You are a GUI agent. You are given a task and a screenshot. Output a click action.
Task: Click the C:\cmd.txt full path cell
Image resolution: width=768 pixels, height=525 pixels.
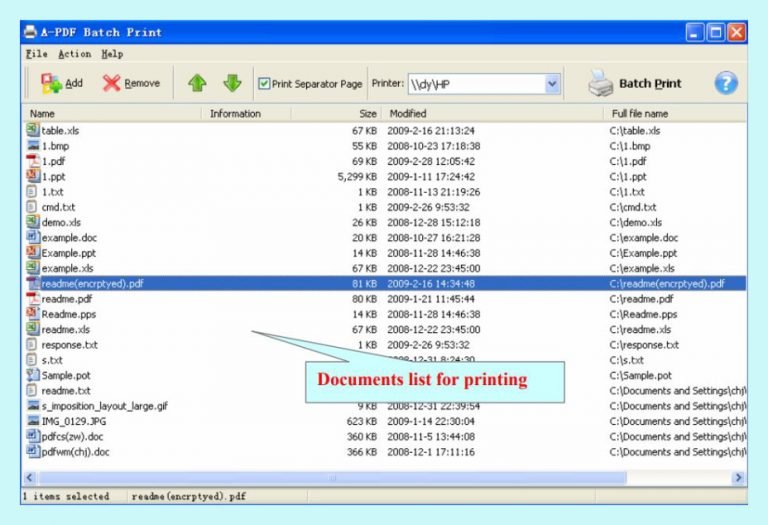click(x=633, y=207)
